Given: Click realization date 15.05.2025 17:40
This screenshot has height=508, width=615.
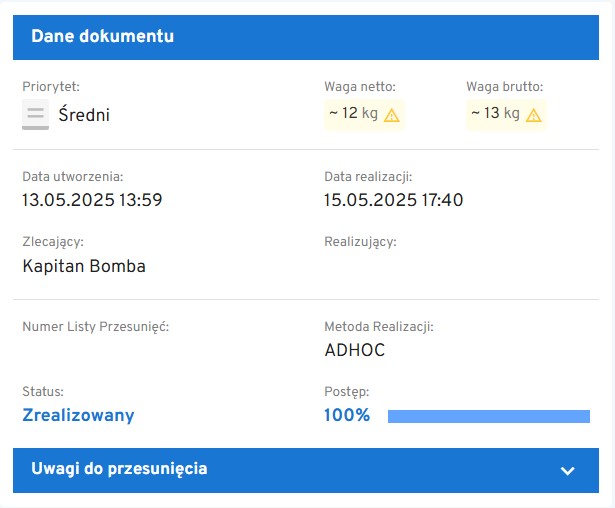Looking at the screenshot, I should tap(393, 200).
